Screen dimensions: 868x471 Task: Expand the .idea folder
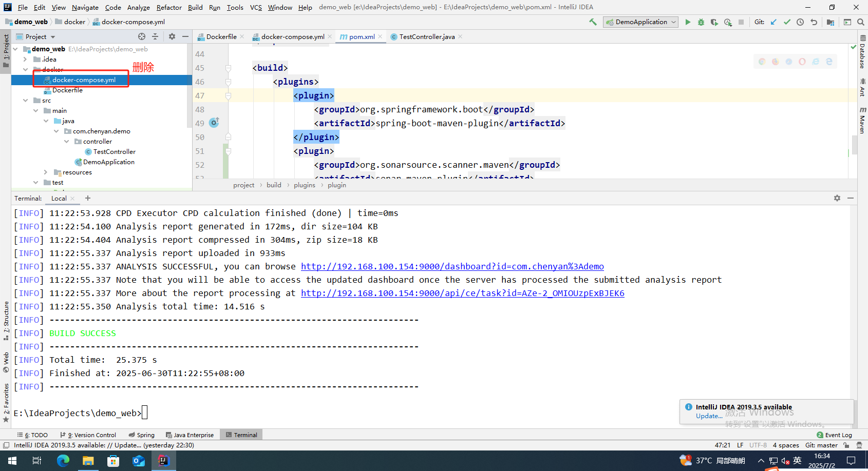(x=25, y=60)
